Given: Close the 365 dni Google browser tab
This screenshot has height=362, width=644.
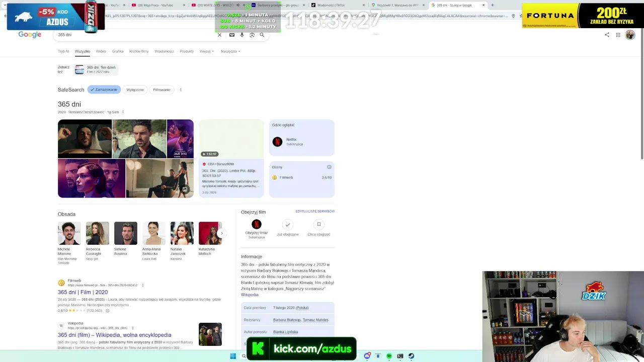Looking at the screenshot, I should [x=484, y=5].
